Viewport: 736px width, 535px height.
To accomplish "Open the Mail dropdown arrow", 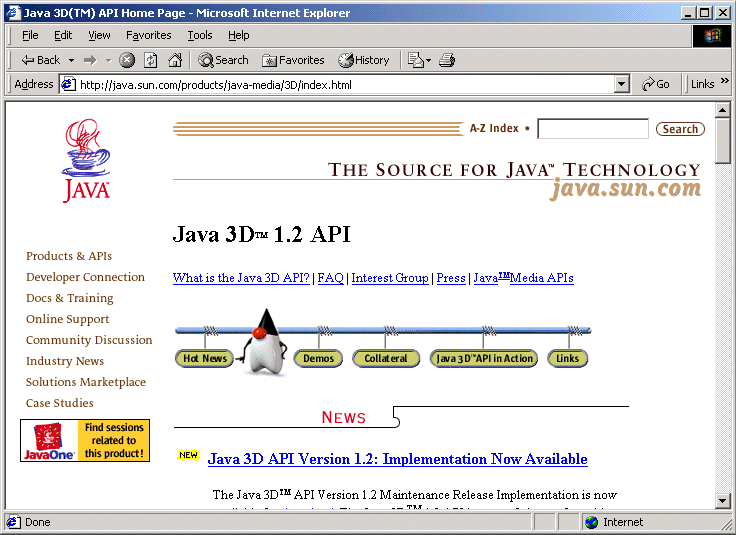I will coord(428,61).
